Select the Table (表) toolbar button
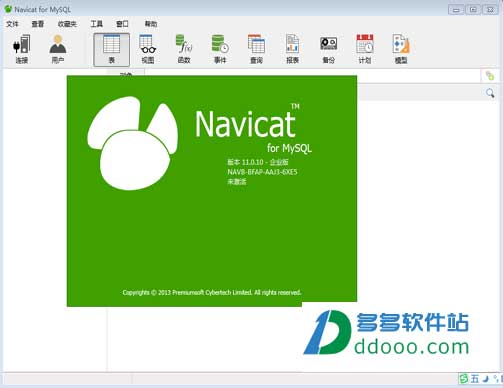503x388 pixels. click(112, 49)
